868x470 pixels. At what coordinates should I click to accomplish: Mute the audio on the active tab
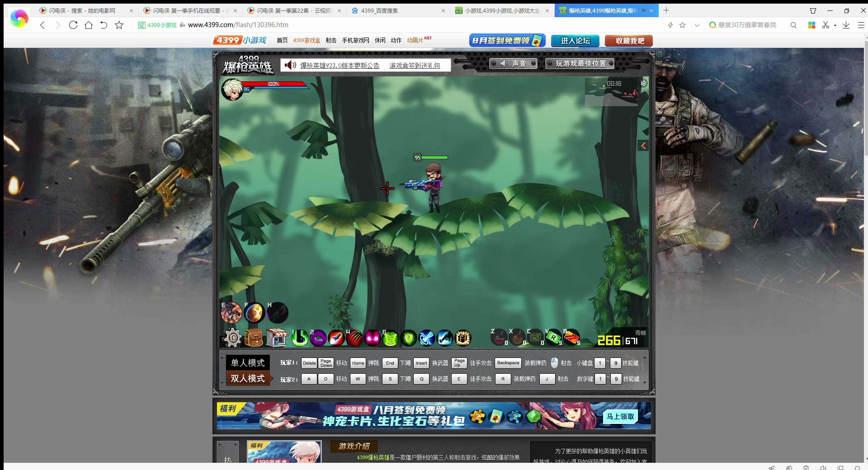[x=643, y=10]
